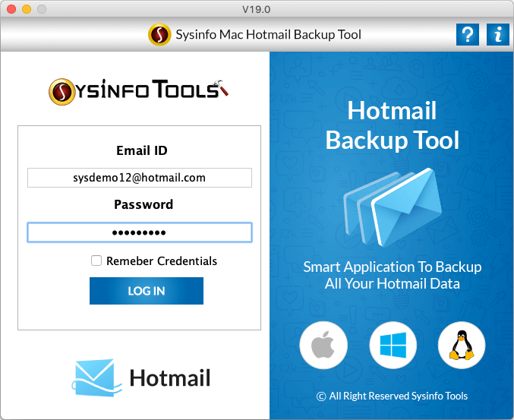Click the "Sysinfo Mac Hotmail Backup Tool" title

(x=269, y=35)
